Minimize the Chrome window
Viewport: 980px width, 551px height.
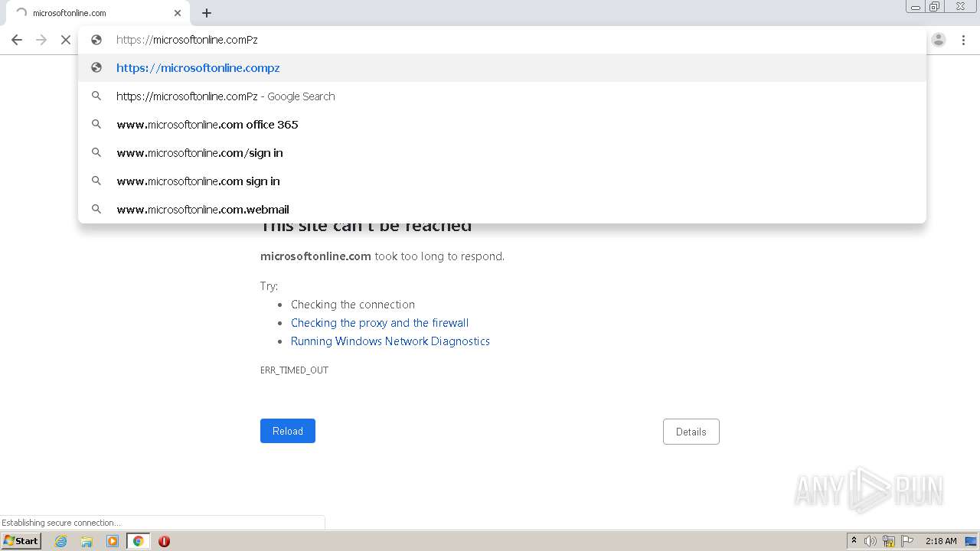[916, 6]
